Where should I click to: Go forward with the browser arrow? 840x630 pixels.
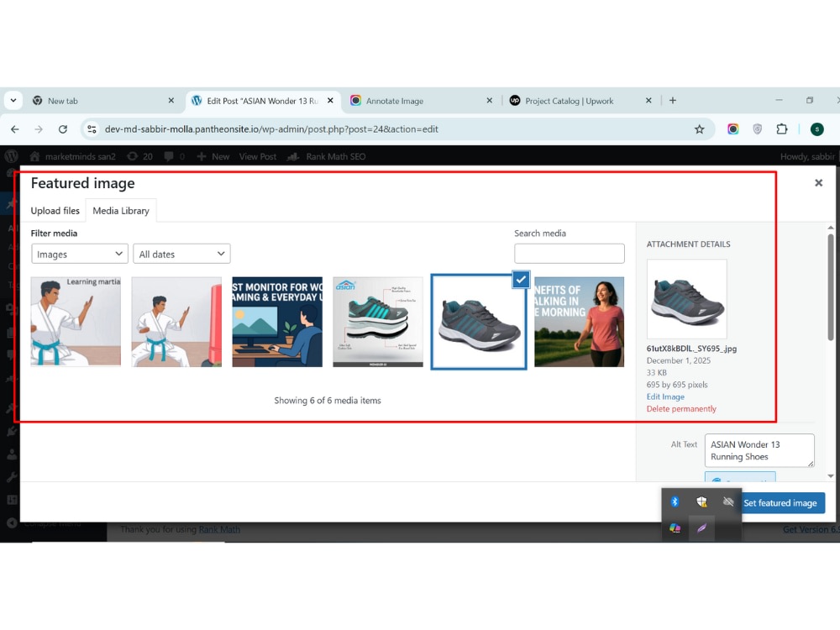tap(39, 129)
